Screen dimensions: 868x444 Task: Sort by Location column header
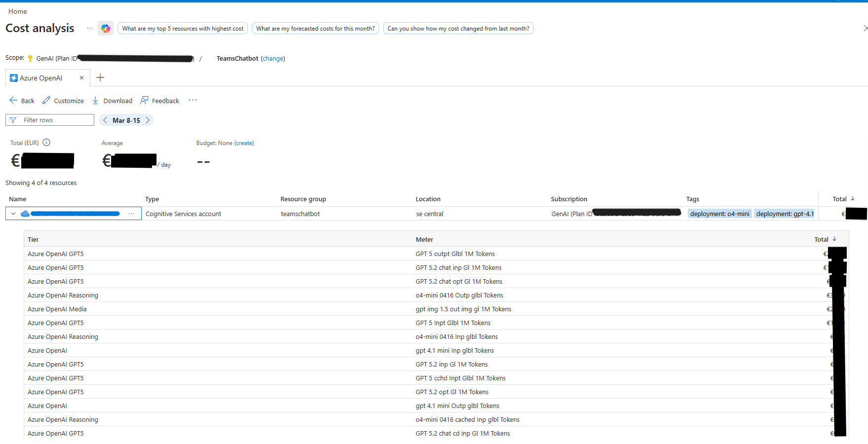click(x=428, y=199)
